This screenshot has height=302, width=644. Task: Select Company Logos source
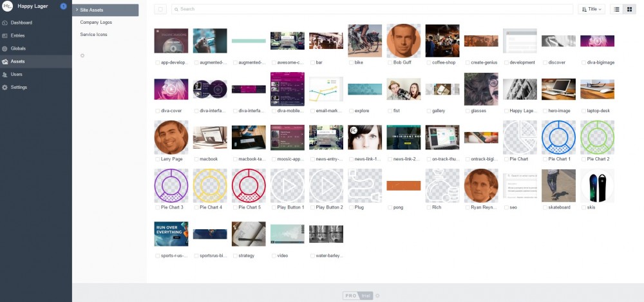pyautogui.click(x=96, y=22)
